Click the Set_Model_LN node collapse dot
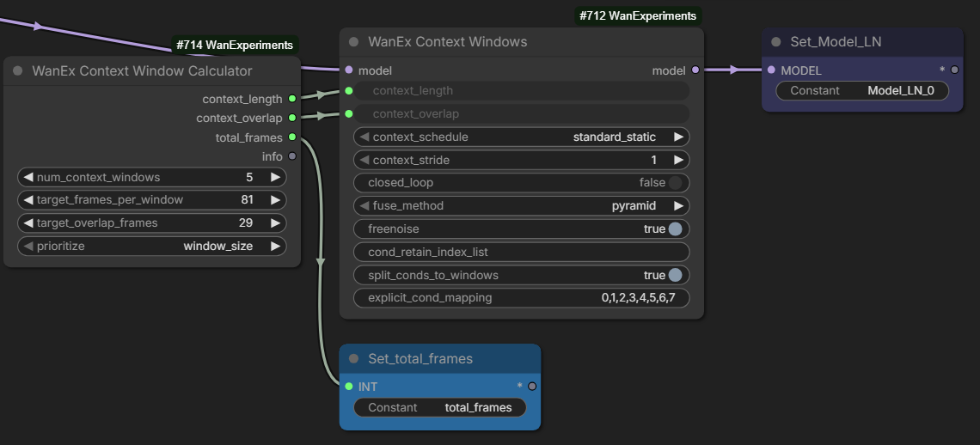980x445 pixels. [776, 42]
